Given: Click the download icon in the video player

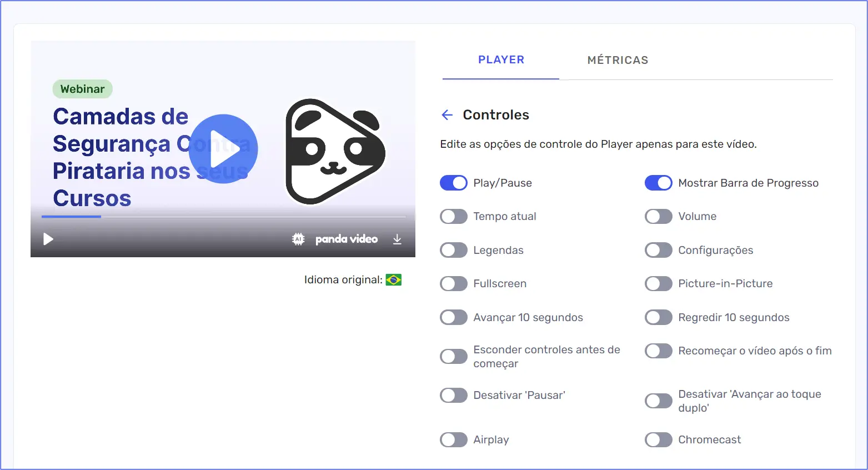Looking at the screenshot, I should coord(397,239).
